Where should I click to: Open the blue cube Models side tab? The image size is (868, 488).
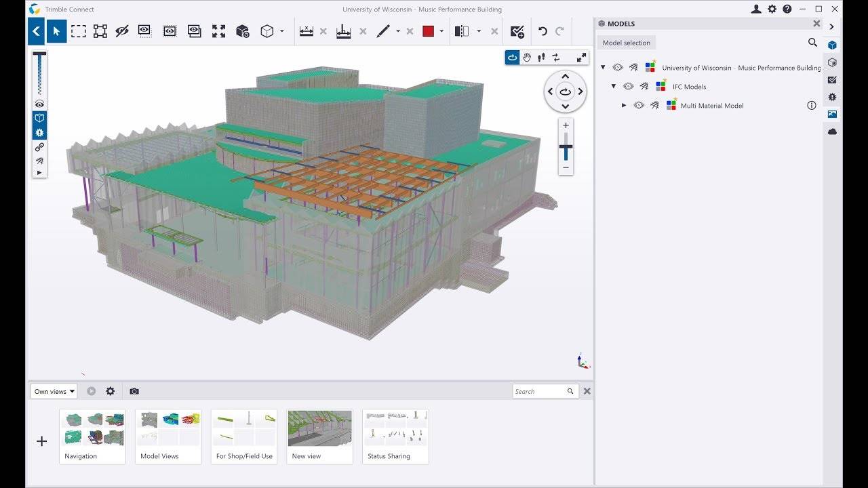[832, 45]
